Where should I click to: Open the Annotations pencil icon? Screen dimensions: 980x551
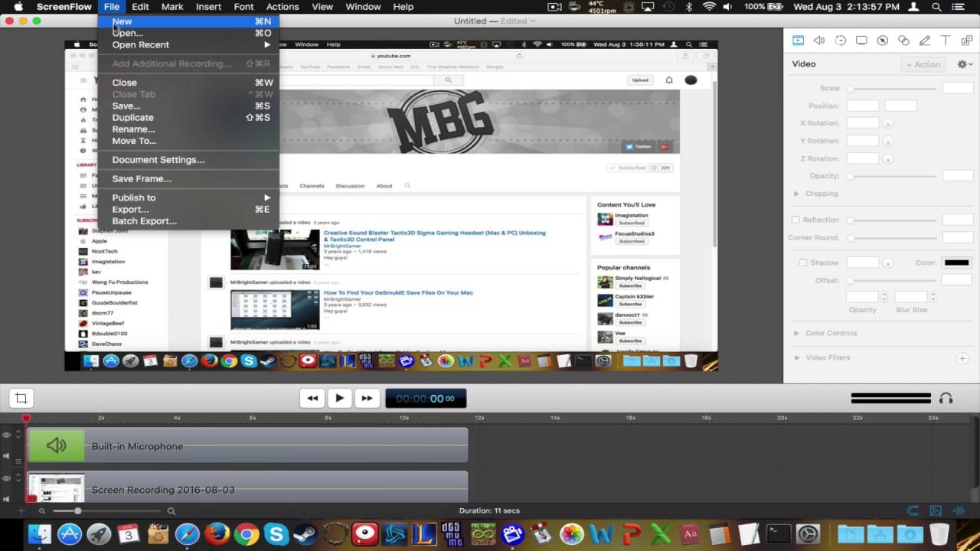pyautogui.click(x=925, y=41)
